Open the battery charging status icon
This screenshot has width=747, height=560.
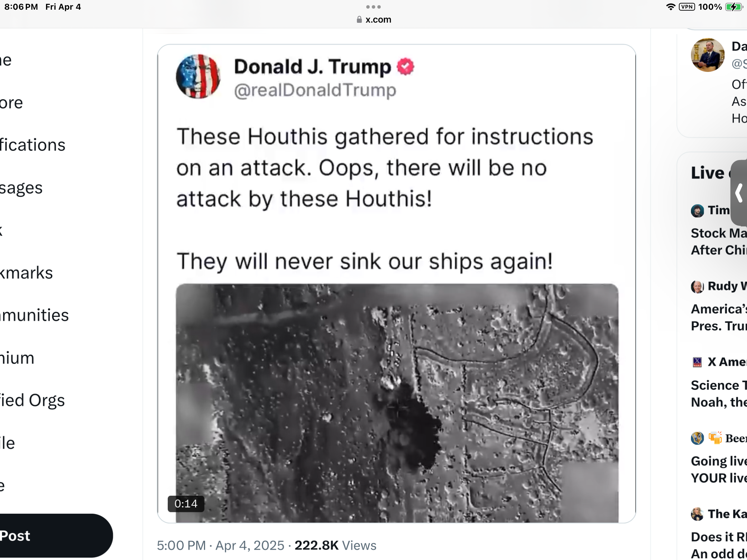(x=734, y=7)
